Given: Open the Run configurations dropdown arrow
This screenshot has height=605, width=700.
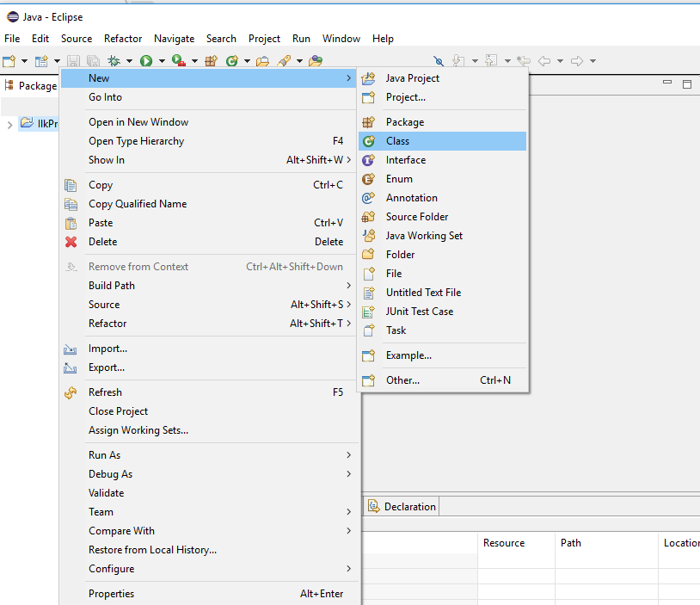Looking at the screenshot, I should 162,61.
